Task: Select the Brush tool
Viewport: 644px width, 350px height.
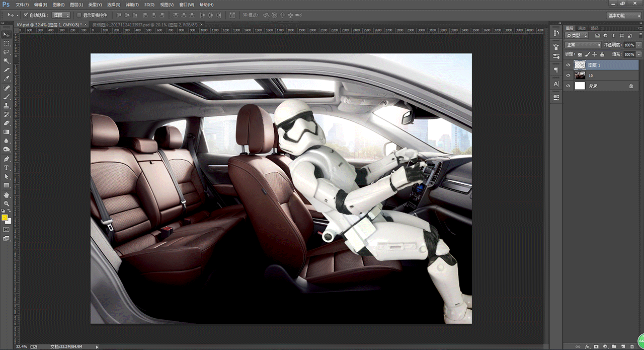Action: tap(7, 97)
